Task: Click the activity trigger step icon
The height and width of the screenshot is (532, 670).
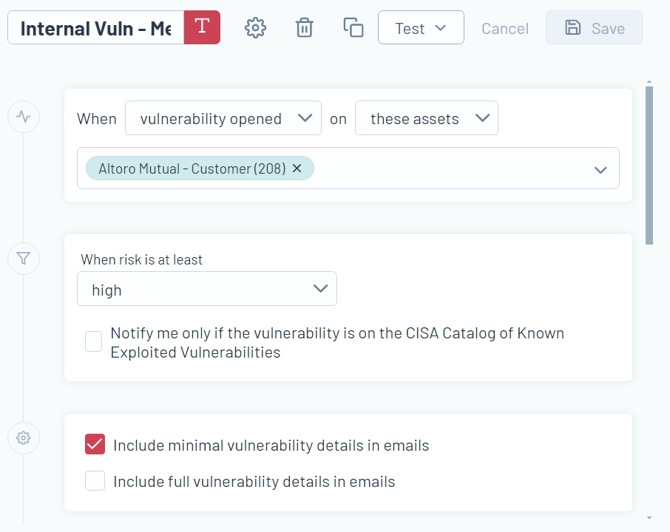Action: tap(24, 117)
